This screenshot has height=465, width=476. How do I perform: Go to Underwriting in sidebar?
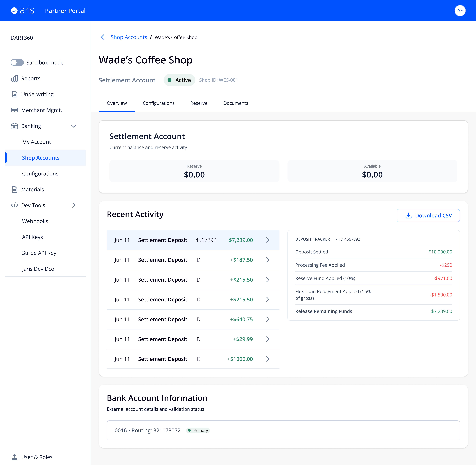45,94
